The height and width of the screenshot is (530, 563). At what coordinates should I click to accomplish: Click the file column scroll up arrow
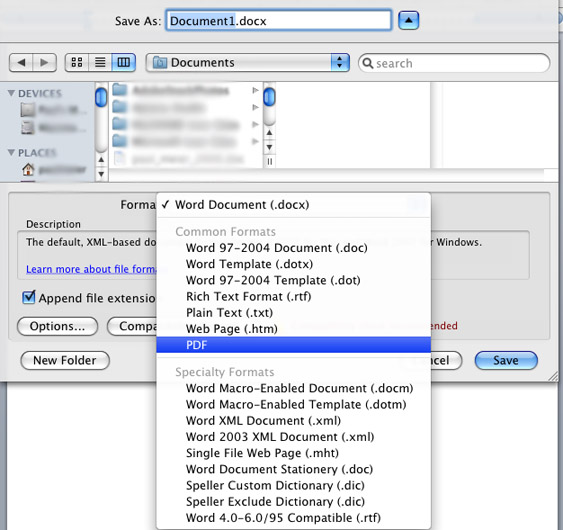coord(269,133)
